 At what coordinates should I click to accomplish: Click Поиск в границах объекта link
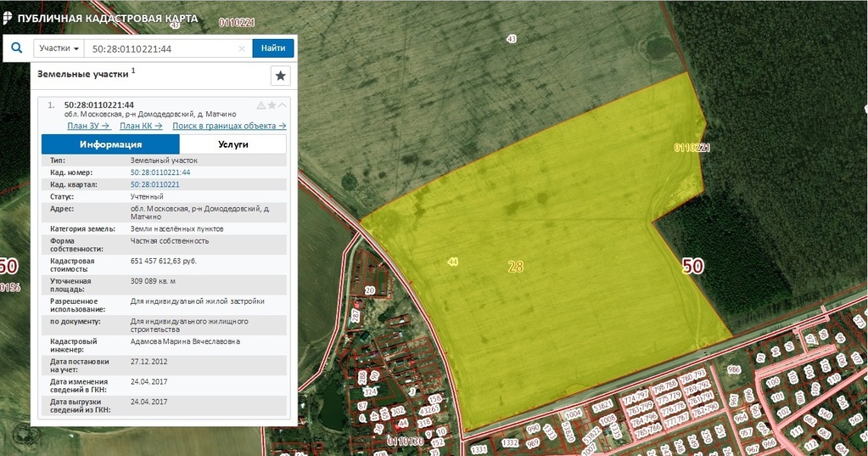pyautogui.click(x=229, y=126)
